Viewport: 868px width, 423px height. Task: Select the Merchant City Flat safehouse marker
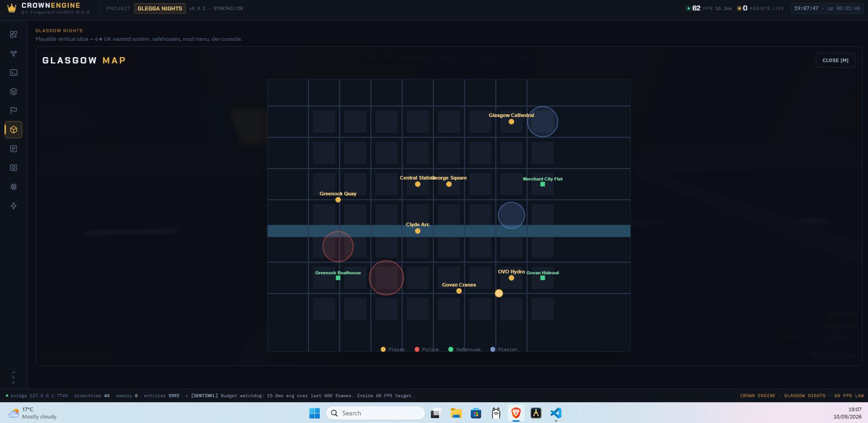542,184
